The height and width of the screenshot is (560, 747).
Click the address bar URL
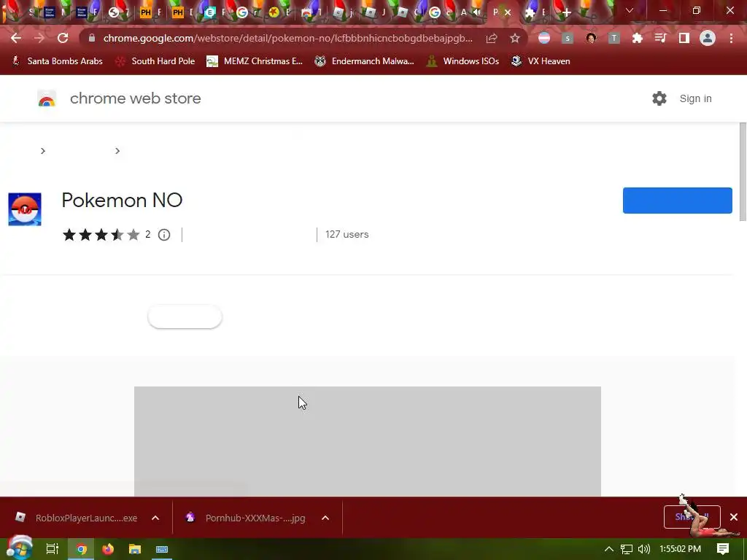pyautogui.click(x=287, y=38)
